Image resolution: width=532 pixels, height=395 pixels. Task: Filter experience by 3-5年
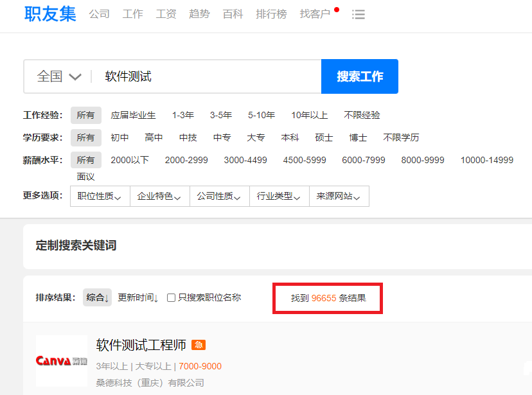pyautogui.click(x=221, y=115)
